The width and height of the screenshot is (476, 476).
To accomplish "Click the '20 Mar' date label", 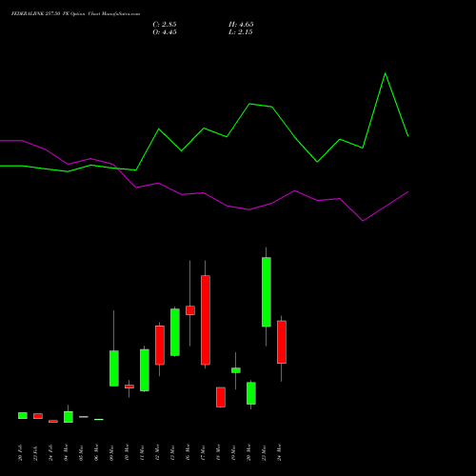I will click(x=248, y=452).
